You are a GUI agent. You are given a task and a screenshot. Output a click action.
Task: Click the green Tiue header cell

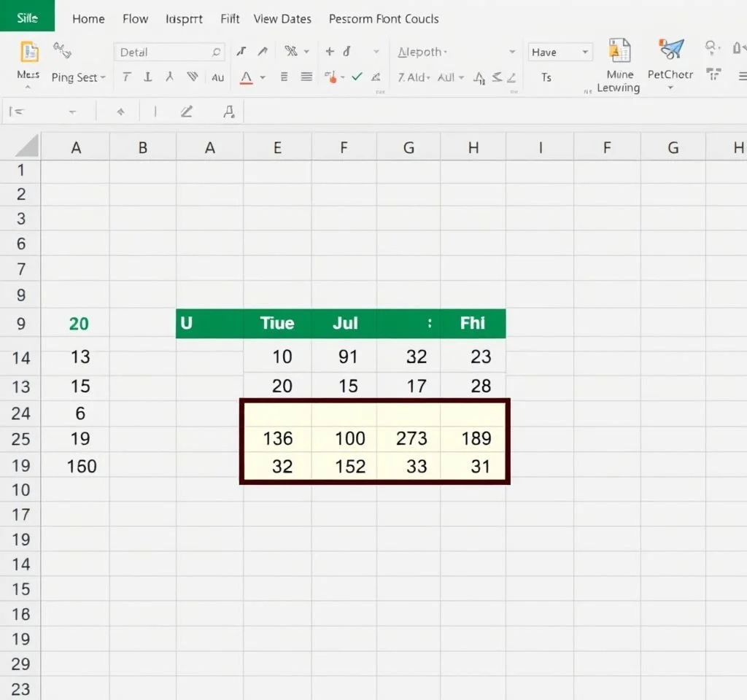[x=277, y=323]
